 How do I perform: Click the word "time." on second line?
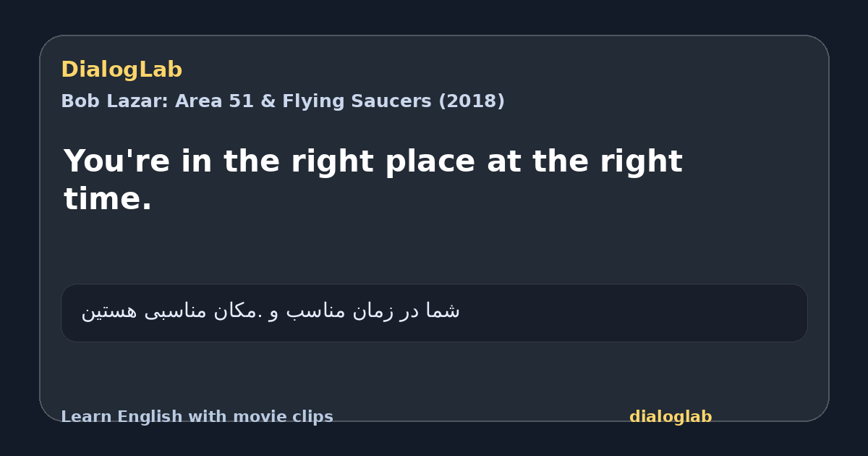108,199
